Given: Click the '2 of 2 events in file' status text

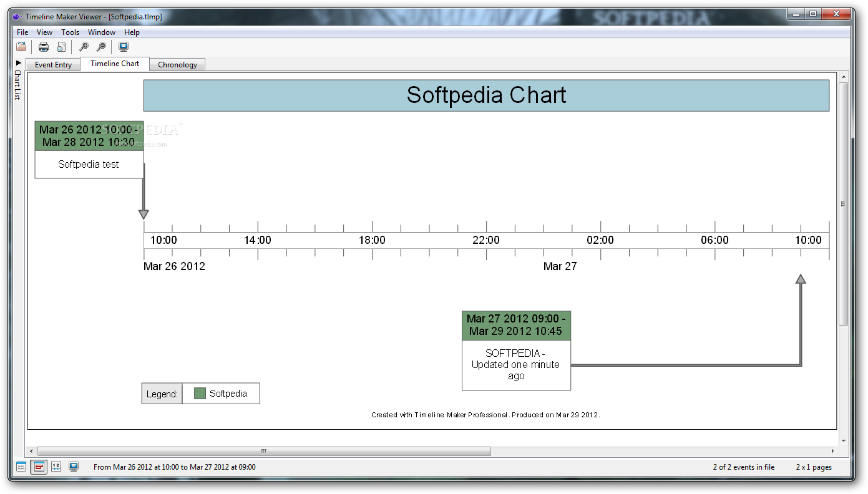Looking at the screenshot, I should click(x=744, y=467).
